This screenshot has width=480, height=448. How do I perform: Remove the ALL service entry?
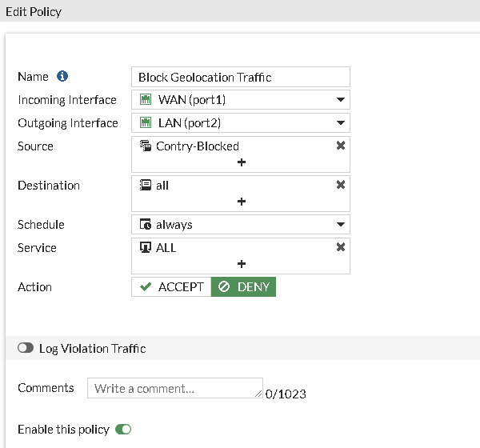(x=341, y=247)
